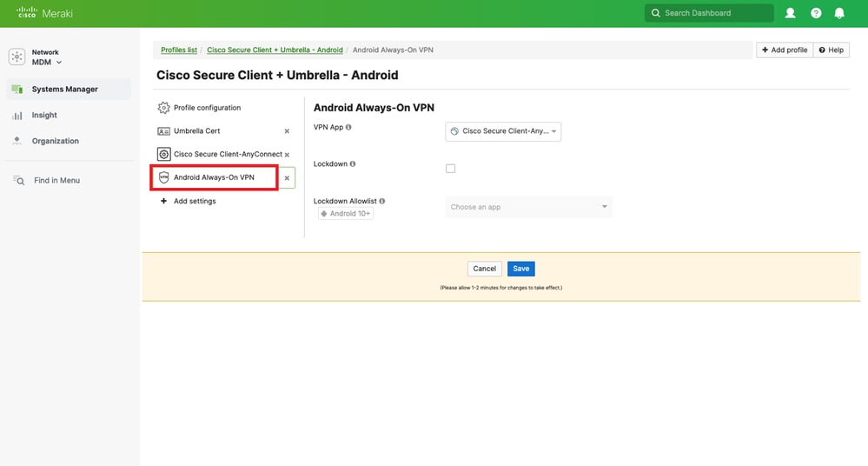Click the Cisco Secure Client-AnyConnect gear icon
868x466 pixels.
point(164,154)
